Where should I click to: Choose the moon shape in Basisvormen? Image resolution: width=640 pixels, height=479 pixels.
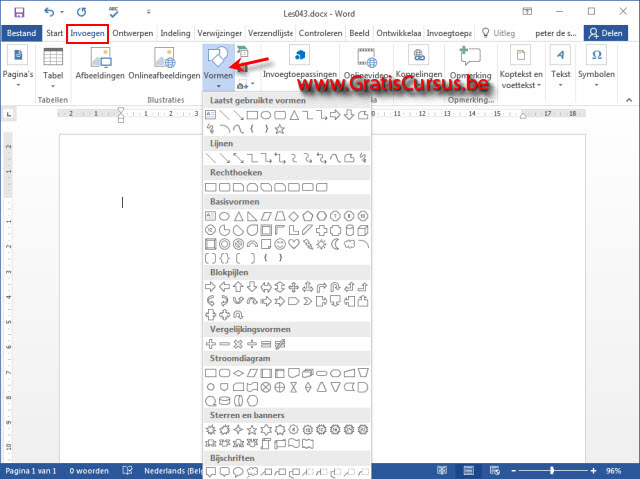point(335,244)
